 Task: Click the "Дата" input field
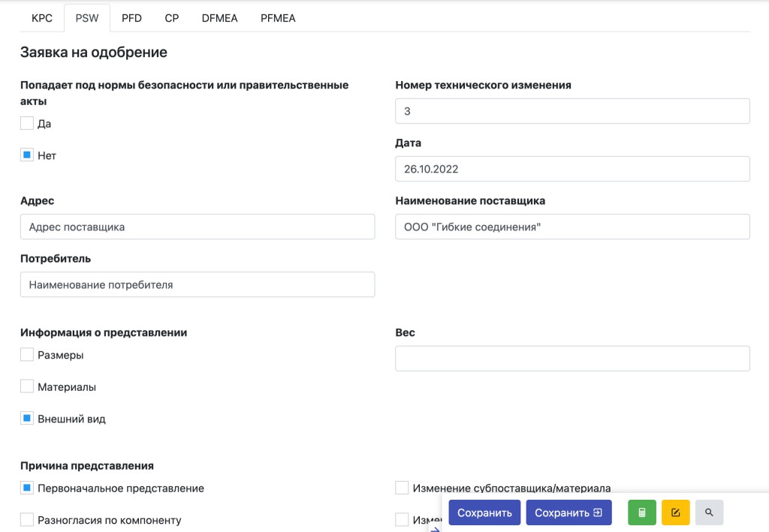572,169
